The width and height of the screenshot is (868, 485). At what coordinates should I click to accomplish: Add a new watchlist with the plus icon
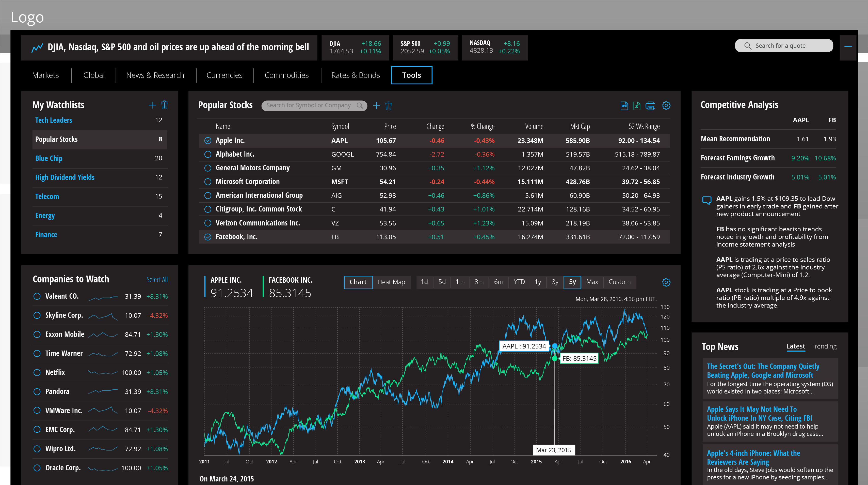tap(152, 105)
